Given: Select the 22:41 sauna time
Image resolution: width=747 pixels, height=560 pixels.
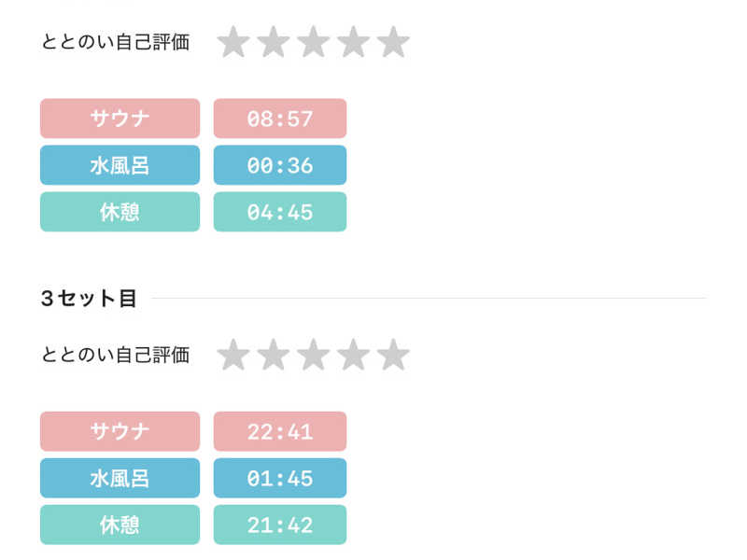Looking at the screenshot, I should tap(280, 431).
